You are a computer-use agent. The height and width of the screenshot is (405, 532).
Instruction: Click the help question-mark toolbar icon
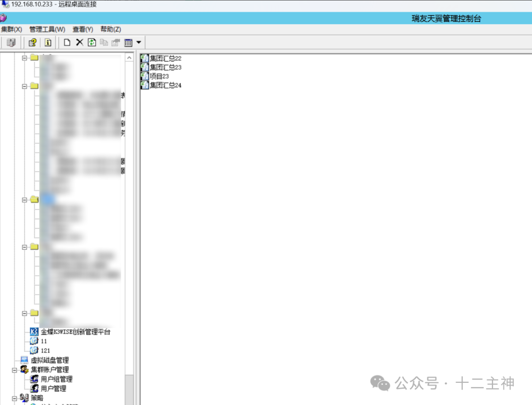point(33,42)
